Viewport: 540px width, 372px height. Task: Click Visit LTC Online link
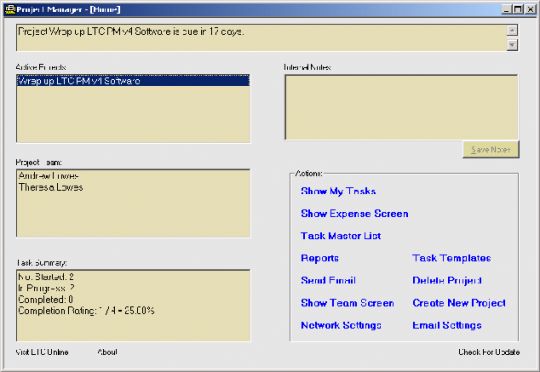tap(42, 352)
